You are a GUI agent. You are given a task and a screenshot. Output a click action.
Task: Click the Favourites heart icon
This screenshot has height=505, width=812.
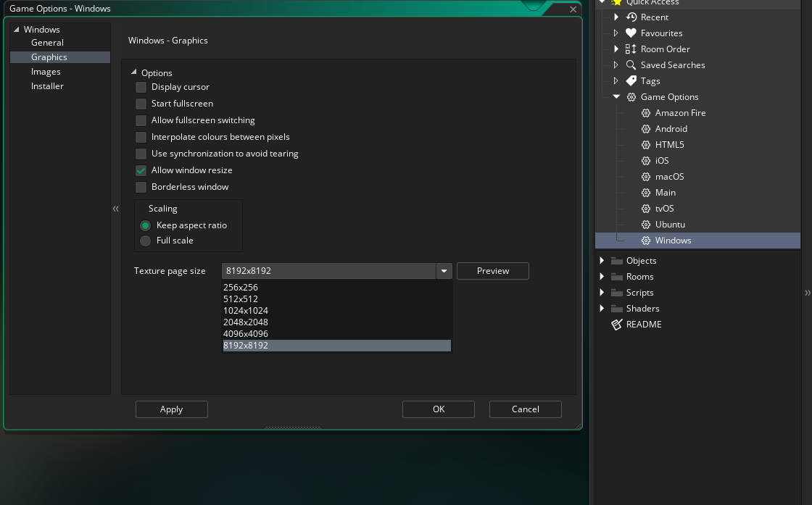(x=631, y=33)
